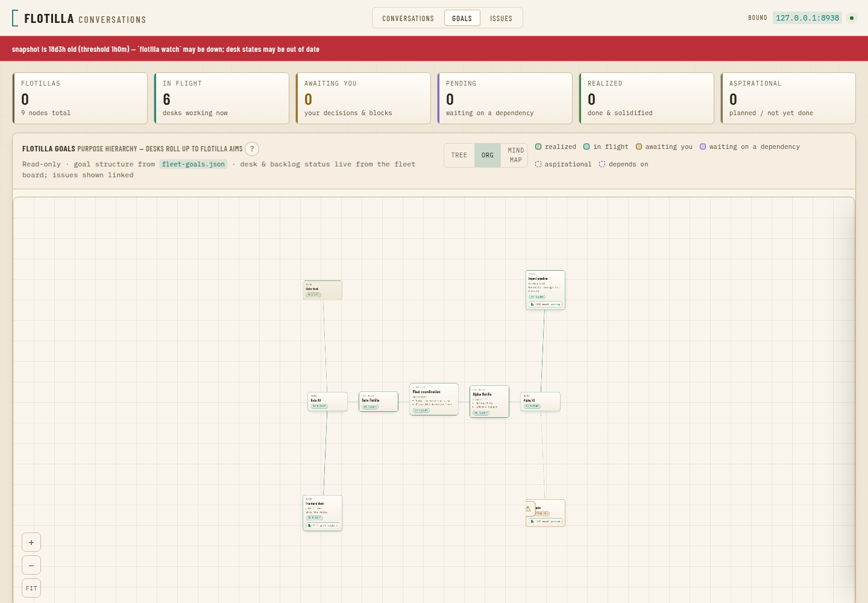Open the Pending stat card
The image size is (868, 603).
(x=505, y=98)
